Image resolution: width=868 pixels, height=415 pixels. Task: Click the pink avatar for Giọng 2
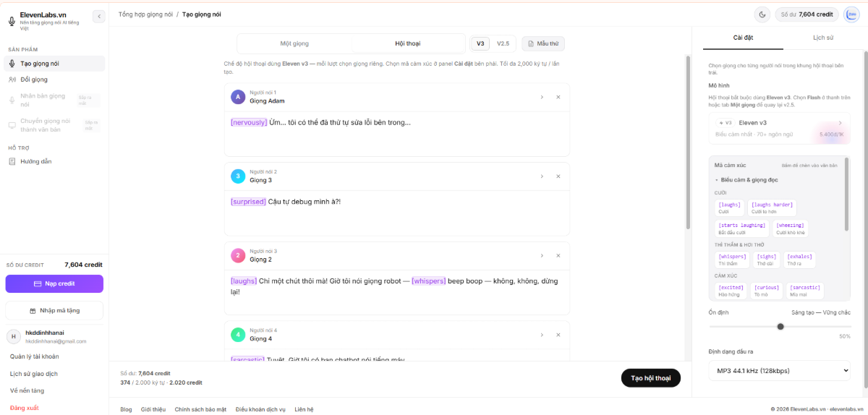pos(238,255)
